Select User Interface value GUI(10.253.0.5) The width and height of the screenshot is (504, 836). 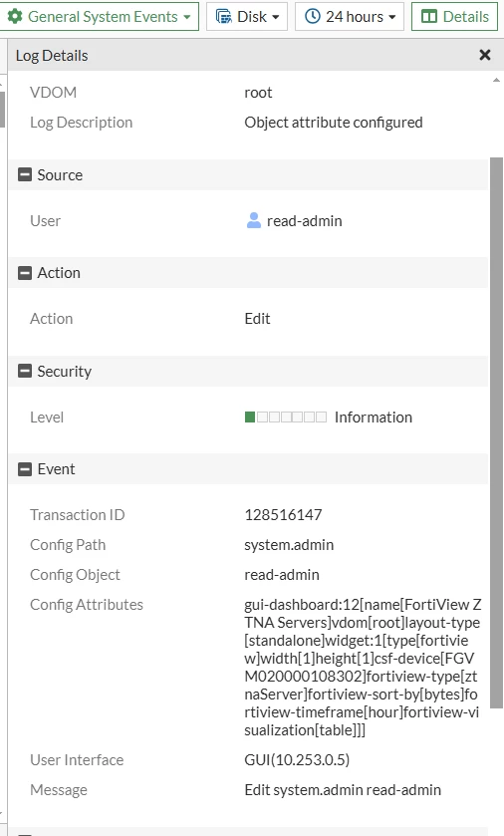[297, 759]
